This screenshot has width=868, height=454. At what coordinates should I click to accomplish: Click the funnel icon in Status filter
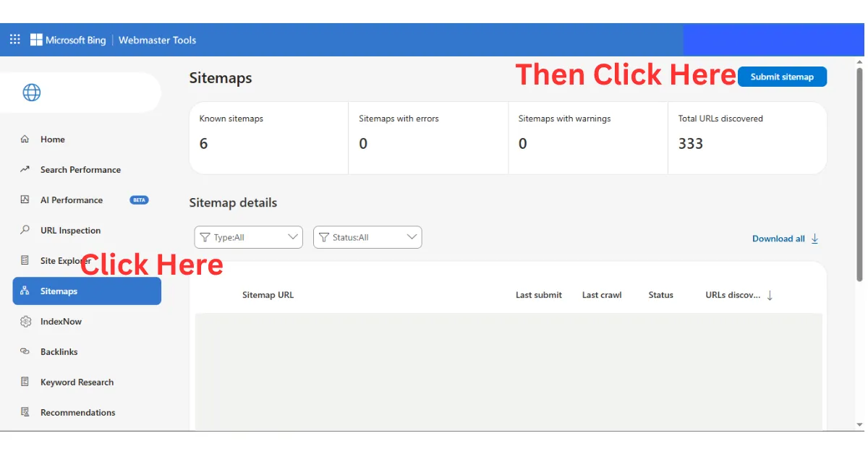coord(324,237)
